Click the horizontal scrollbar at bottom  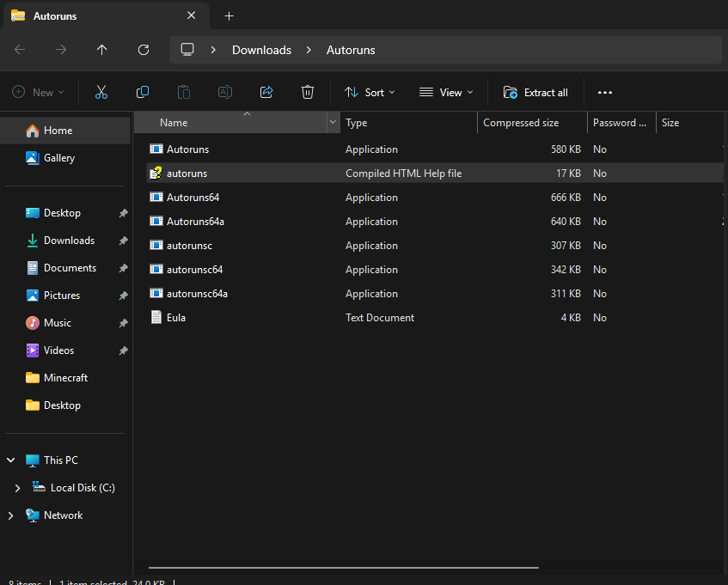(x=344, y=567)
